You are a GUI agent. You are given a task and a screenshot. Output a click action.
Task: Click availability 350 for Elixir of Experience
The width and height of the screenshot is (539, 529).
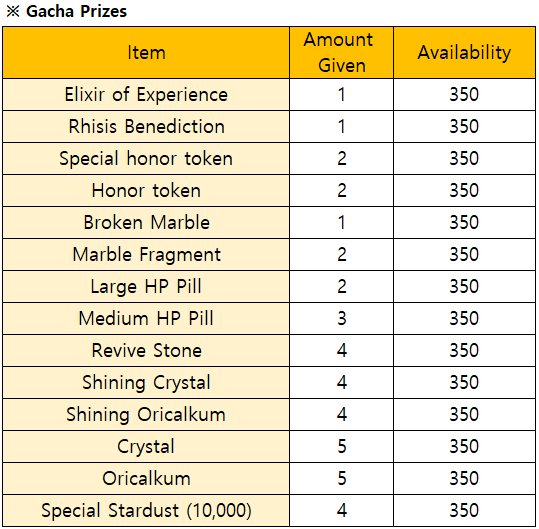(x=464, y=95)
